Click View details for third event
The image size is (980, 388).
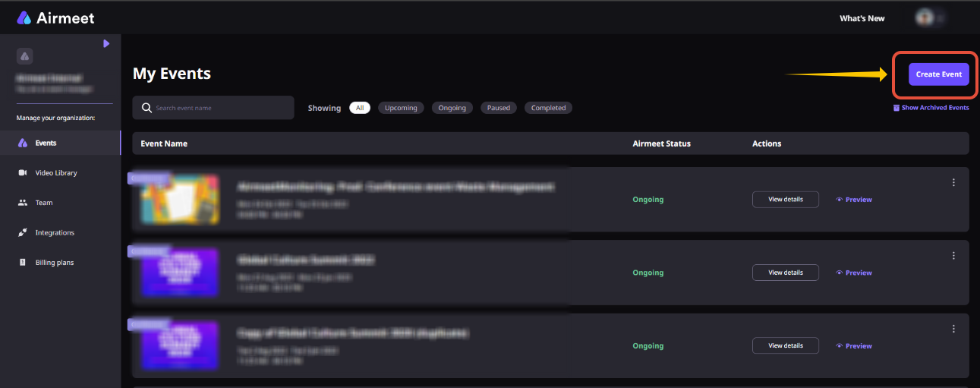click(786, 345)
